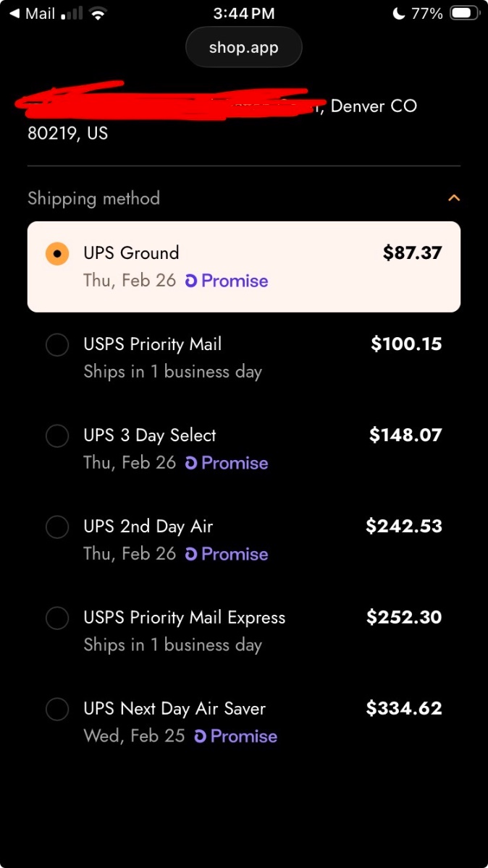This screenshot has height=868, width=488.
Task: Tap the Shipping method section header
Action: 94,198
